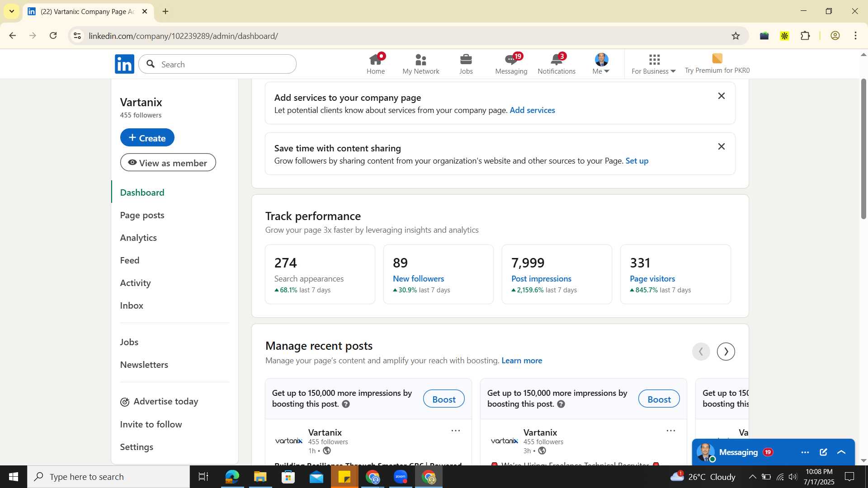Image resolution: width=868 pixels, height=488 pixels.
Task: Go back in browser
Action: click(12, 36)
